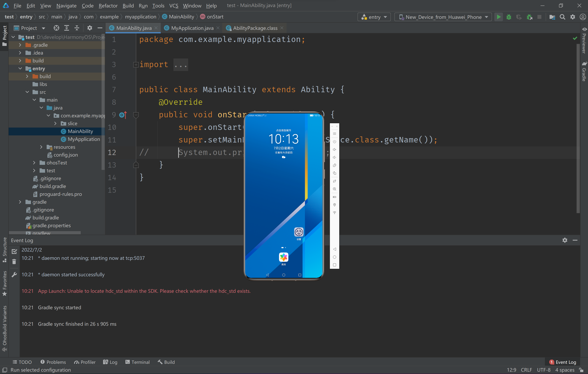Open emulator location pin icon
Image resolution: width=588 pixels, height=374 pixels.
335,205
